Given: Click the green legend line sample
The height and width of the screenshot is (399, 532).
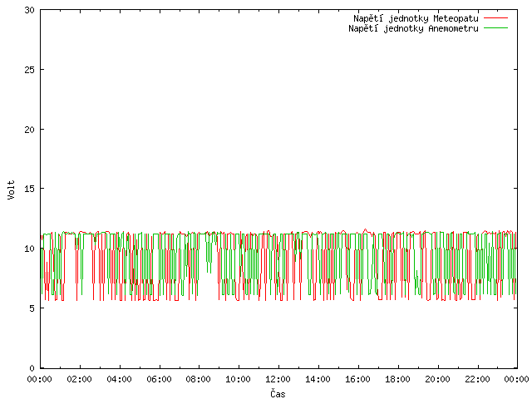Looking at the screenshot, I should 495,27.
